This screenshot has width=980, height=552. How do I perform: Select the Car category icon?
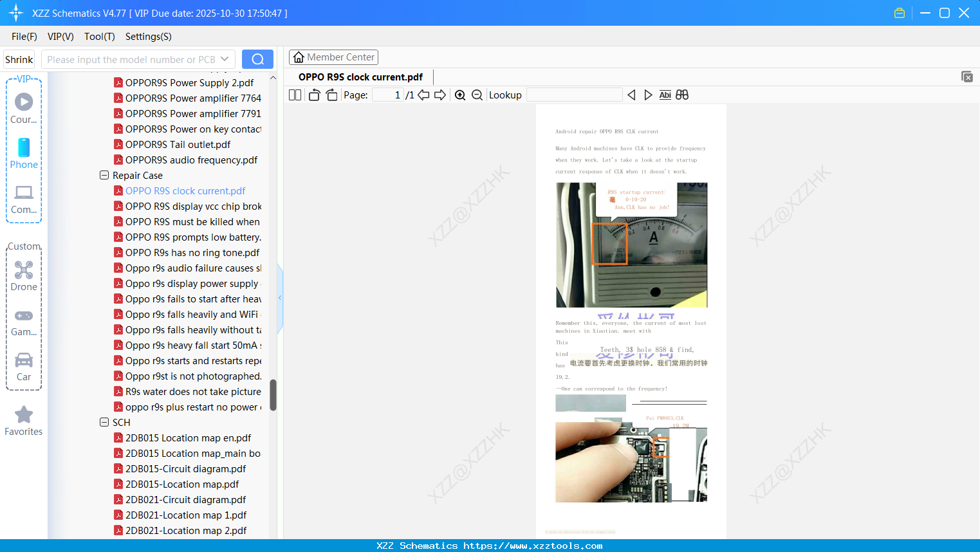point(24,360)
